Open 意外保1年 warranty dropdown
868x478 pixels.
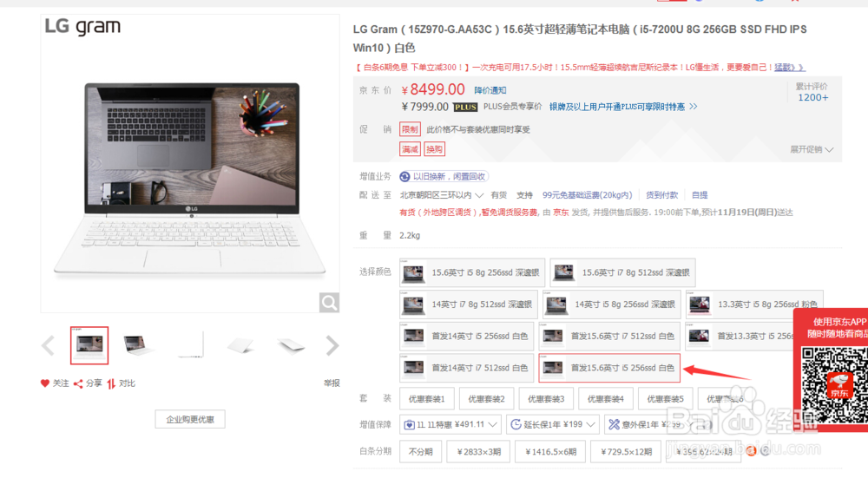coord(650,424)
